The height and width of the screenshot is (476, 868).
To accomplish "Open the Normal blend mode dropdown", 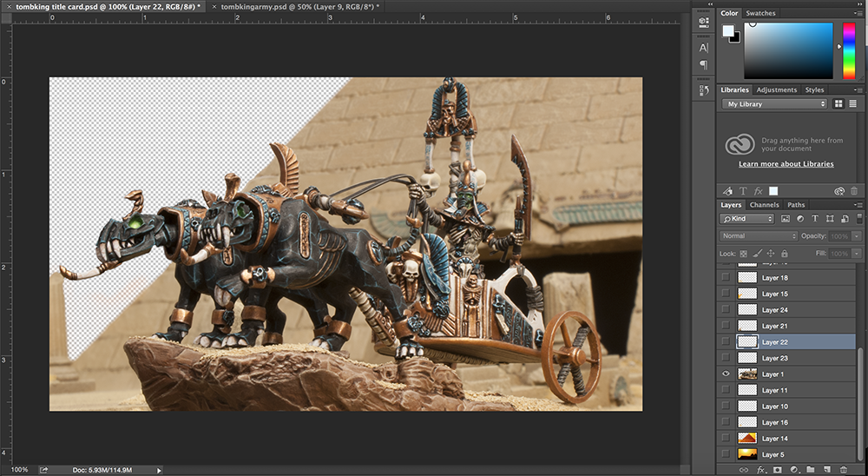I will point(759,236).
